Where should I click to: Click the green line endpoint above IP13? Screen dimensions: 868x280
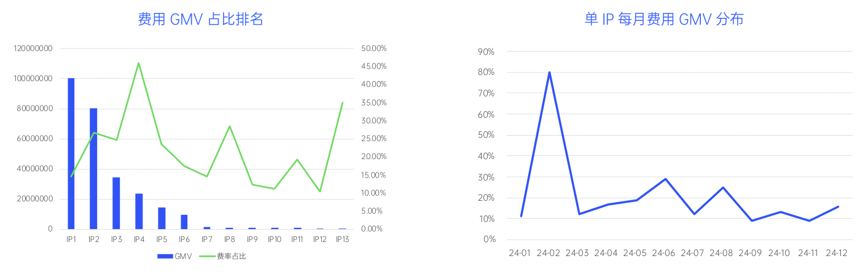342,103
